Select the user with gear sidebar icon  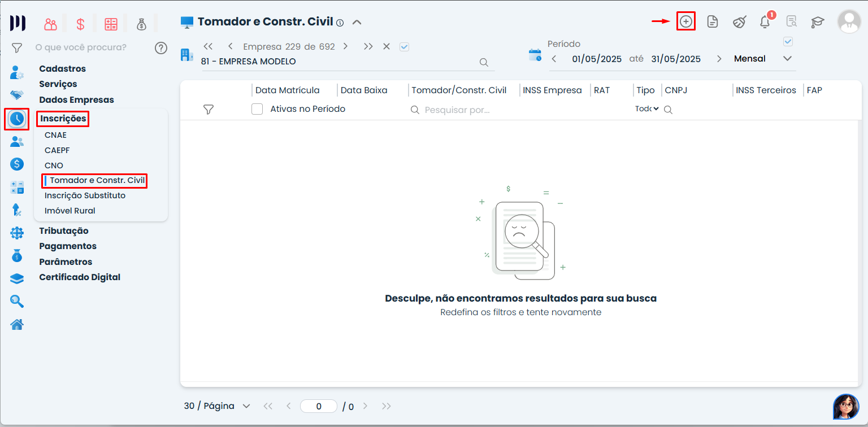pos(17,72)
